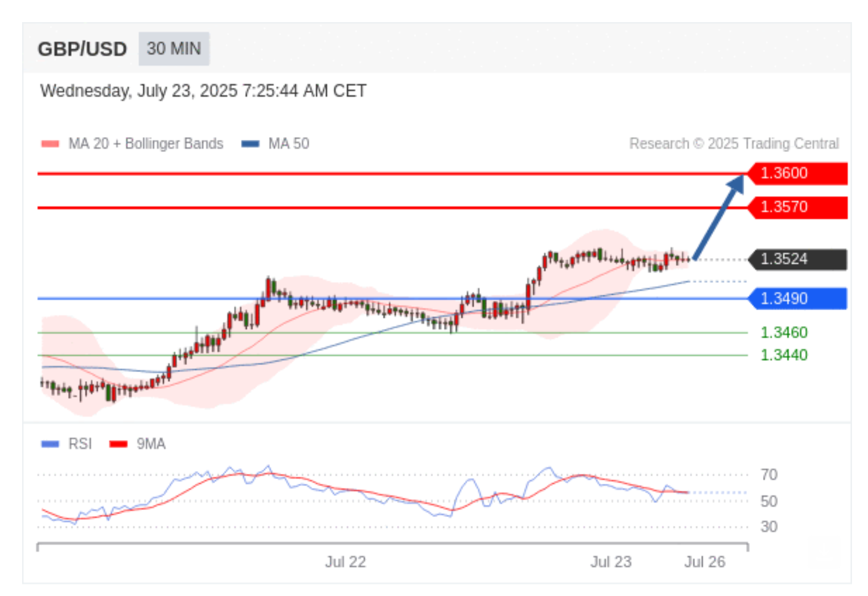Click the MA 20 + Bollinger Bands legend label

pyautogui.click(x=146, y=144)
